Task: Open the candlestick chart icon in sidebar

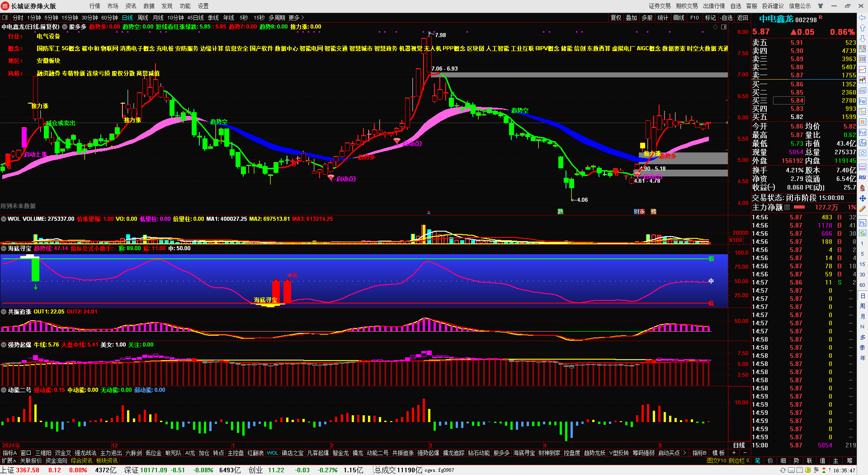Action: (x=863, y=80)
